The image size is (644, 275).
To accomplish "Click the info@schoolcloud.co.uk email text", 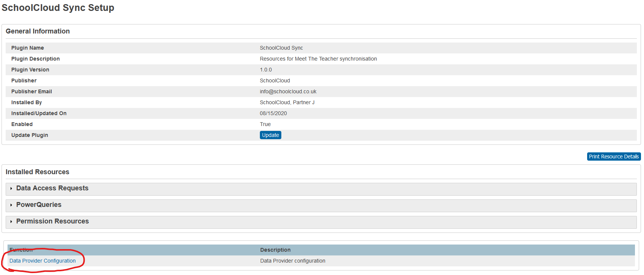I will click(x=288, y=91).
